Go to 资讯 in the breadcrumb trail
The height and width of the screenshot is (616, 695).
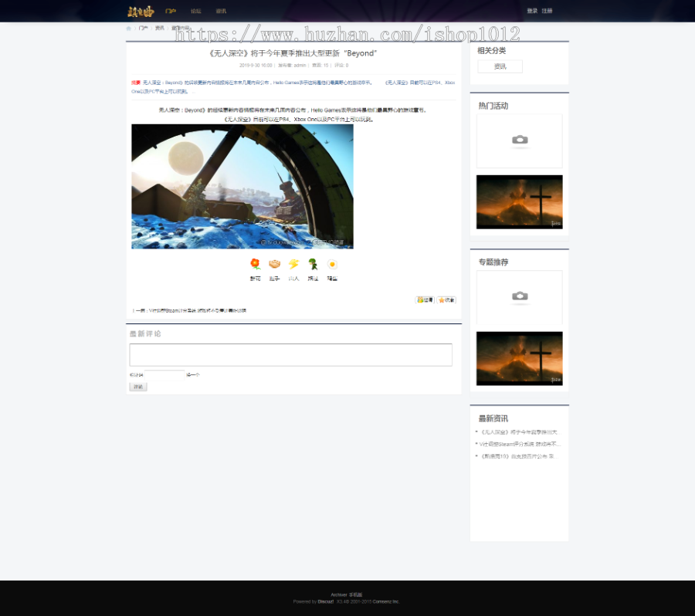point(160,28)
